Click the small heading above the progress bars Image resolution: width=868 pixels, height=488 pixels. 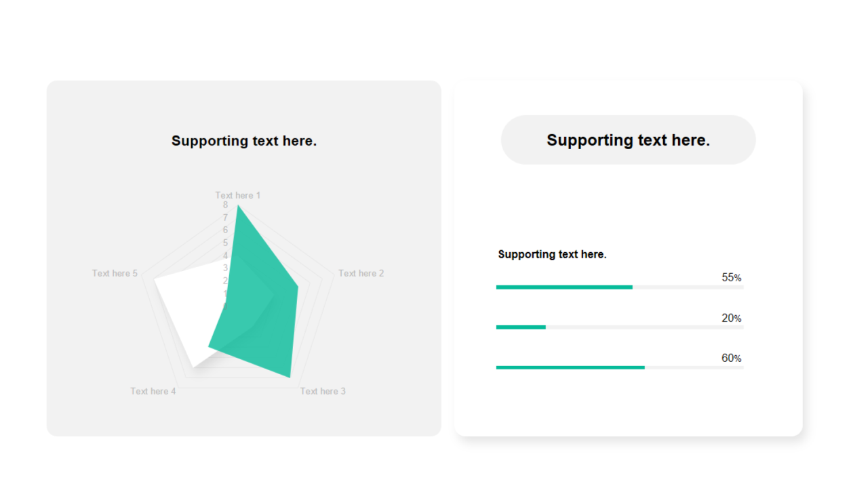(552, 255)
